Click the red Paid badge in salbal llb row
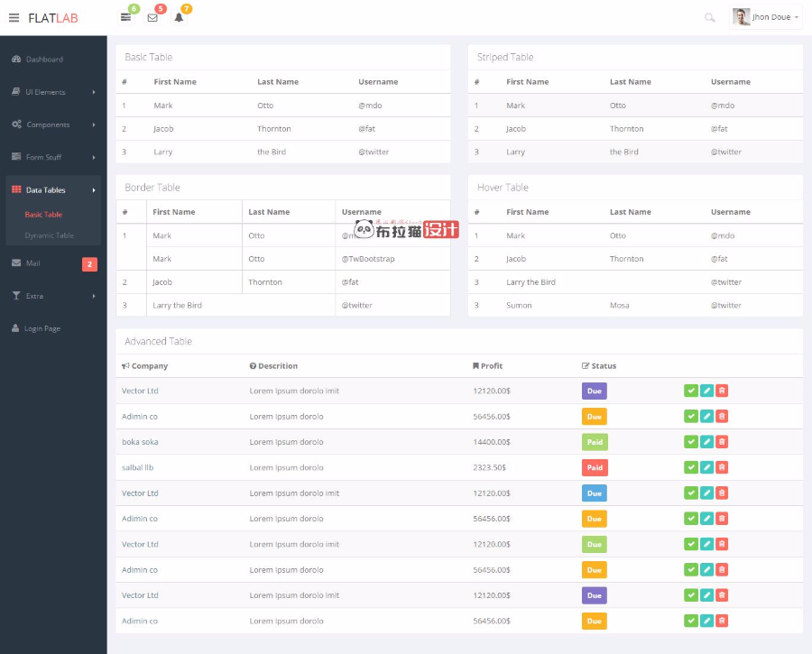The image size is (812, 654). (x=595, y=467)
